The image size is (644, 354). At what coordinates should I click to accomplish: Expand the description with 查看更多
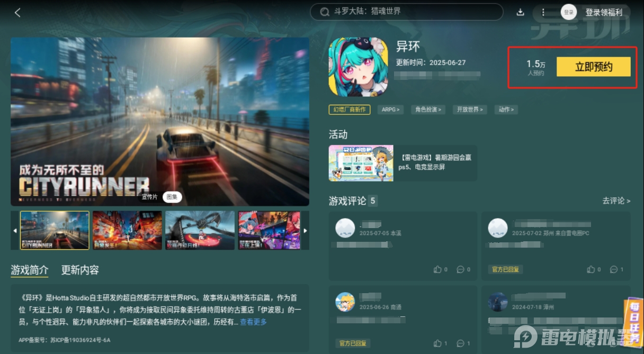click(253, 322)
